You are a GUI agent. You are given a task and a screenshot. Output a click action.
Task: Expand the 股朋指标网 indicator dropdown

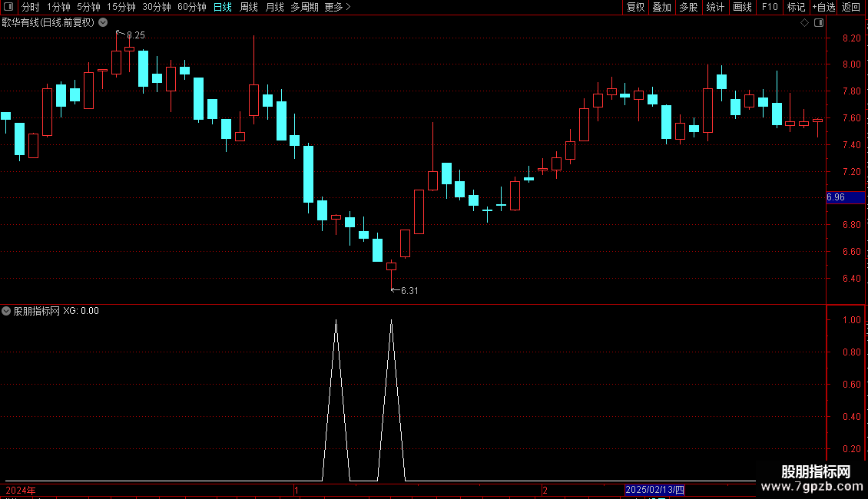point(6,311)
